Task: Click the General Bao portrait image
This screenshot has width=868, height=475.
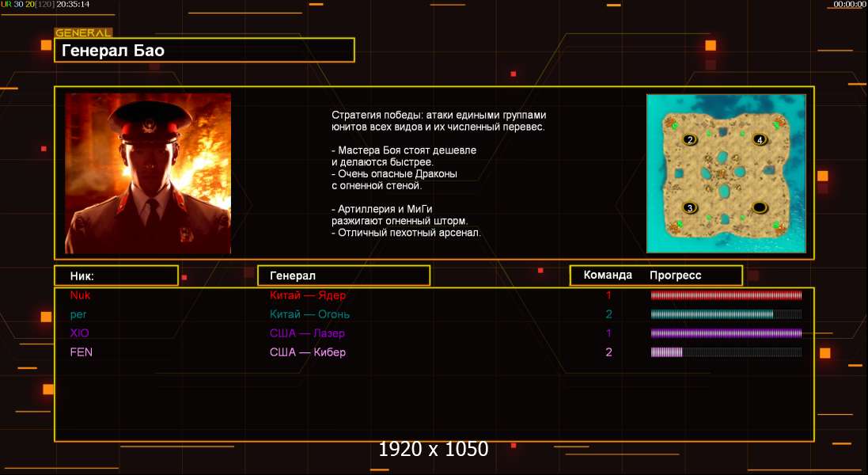Action: click(x=148, y=173)
